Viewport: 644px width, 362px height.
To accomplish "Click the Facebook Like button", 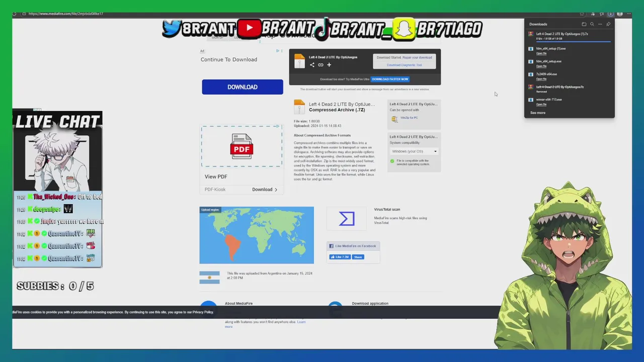I will click(x=340, y=257).
